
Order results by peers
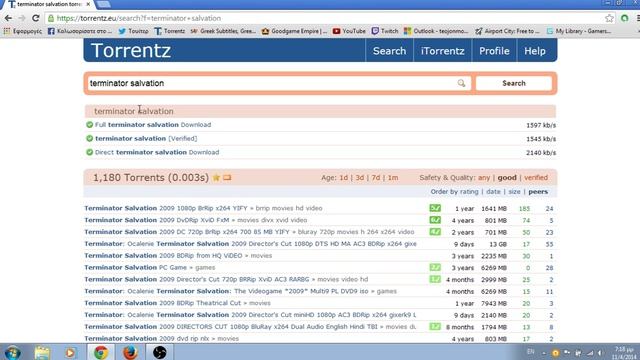click(x=538, y=191)
